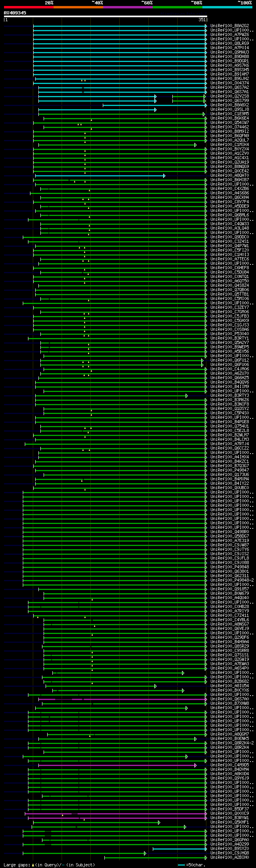Viewport: 256px width, 868px height.
Task: Select the UniRef100_C0NTQ1 entry
Action: click(230, 277)
